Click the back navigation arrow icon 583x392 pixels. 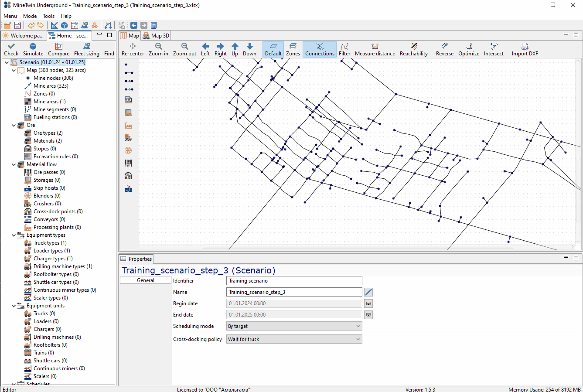(x=134, y=25)
